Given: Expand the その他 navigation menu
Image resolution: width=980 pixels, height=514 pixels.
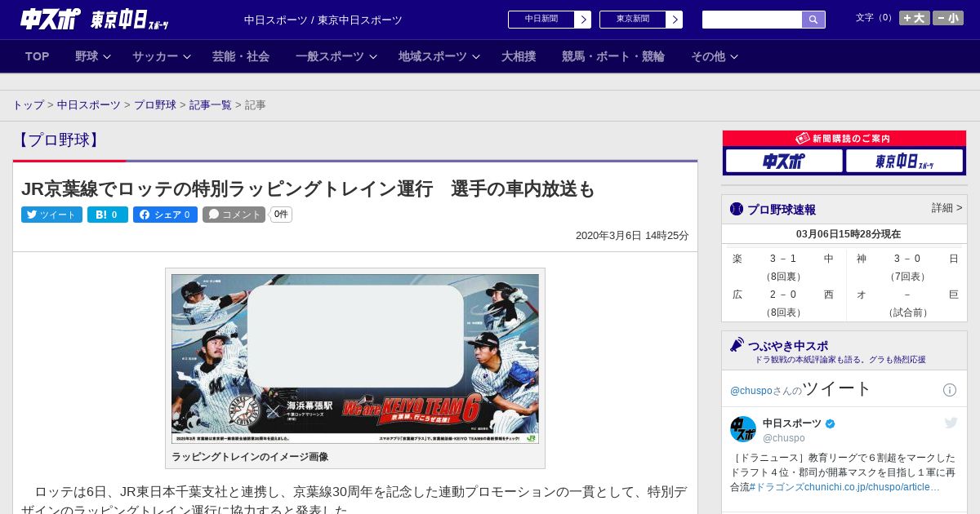Looking at the screenshot, I should [715, 56].
